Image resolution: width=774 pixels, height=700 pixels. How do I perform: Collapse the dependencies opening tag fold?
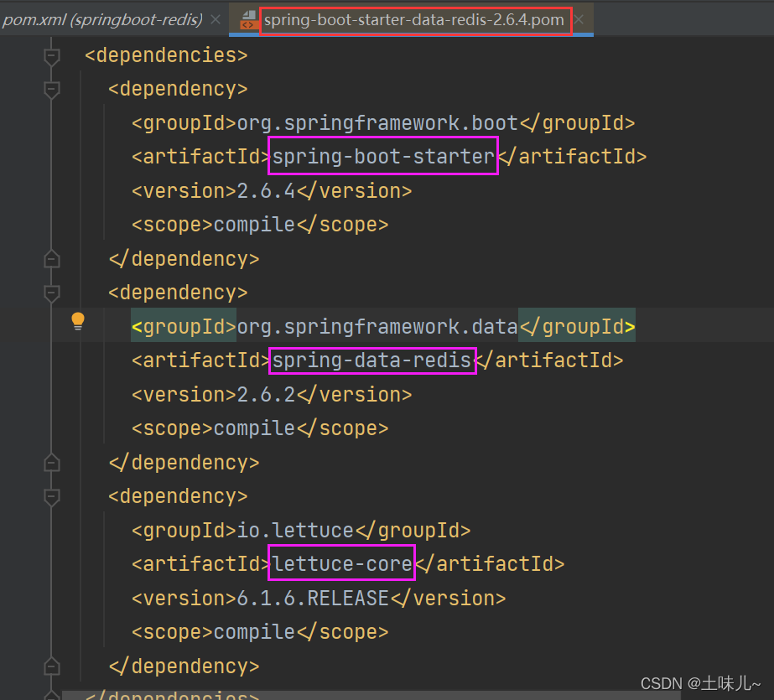52,56
